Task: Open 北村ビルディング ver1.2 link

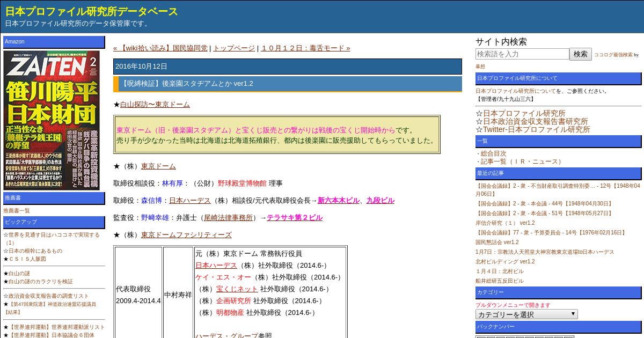Action: pos(505,261)
